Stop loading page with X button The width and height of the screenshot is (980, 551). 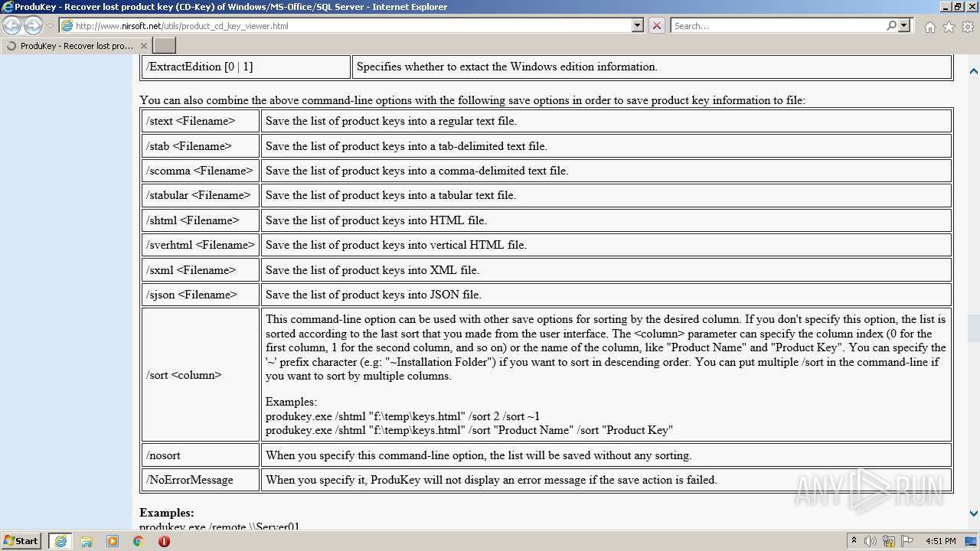pos(656,25)
